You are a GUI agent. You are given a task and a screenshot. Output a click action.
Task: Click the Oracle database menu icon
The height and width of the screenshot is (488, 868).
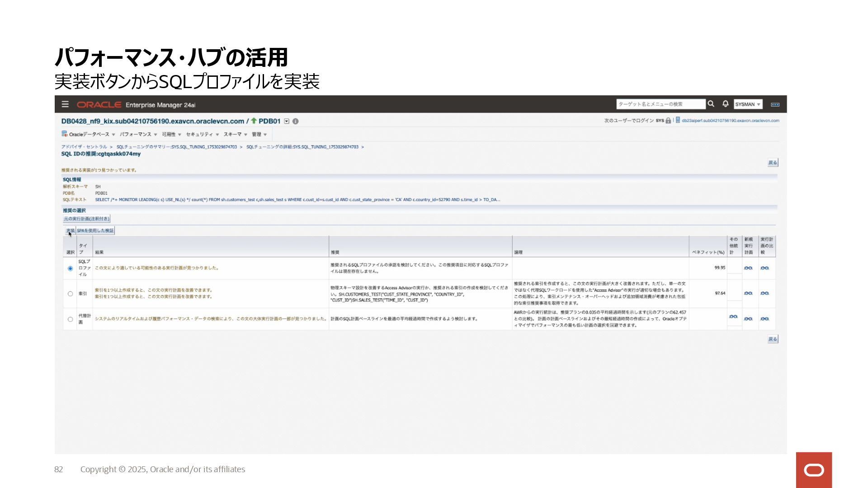pyautogui.click(x=65, y=134)
